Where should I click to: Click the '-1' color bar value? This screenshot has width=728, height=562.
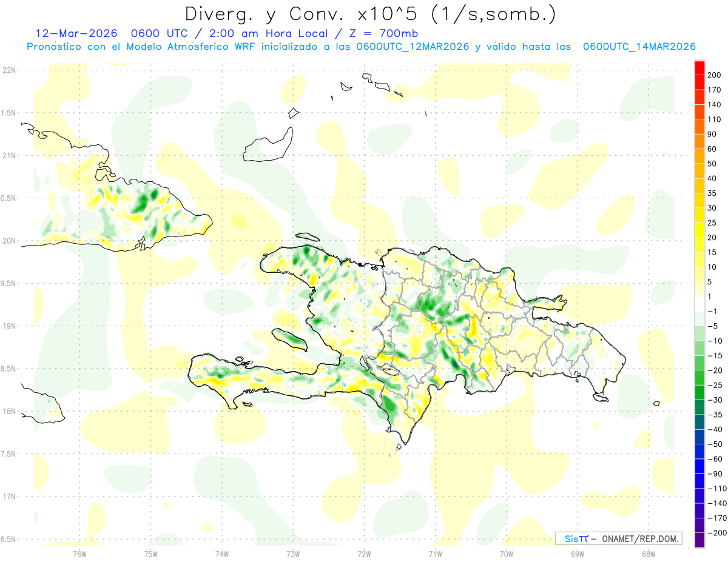tap(712, 311)
